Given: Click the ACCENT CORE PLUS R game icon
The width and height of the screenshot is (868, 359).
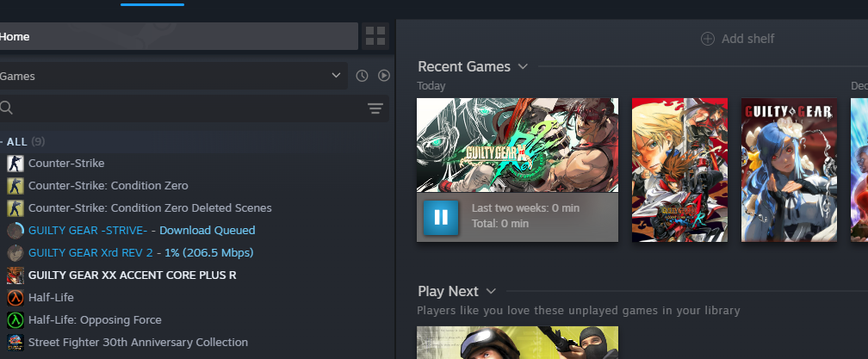Looking at the screenshot, I should coord(15,275).
